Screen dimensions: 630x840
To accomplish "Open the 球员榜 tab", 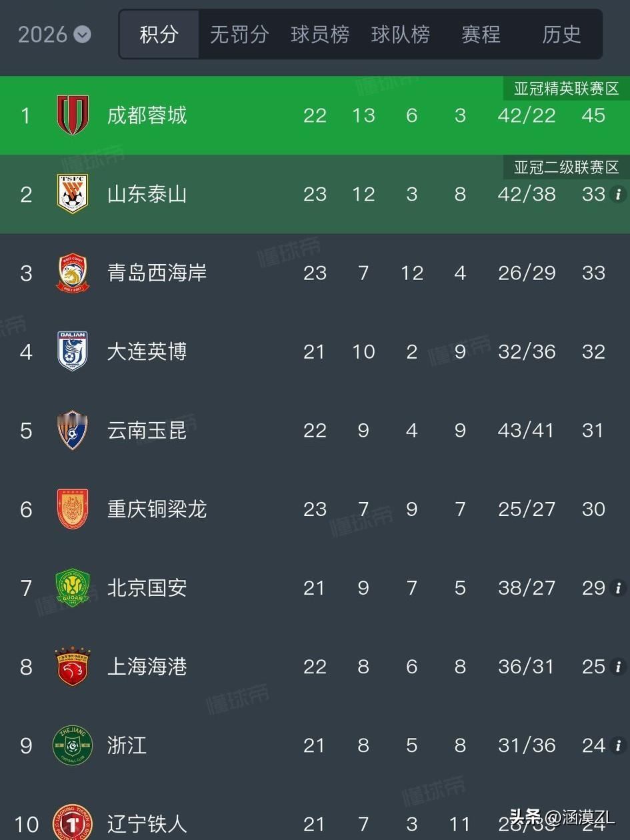I will pos(320,34).
